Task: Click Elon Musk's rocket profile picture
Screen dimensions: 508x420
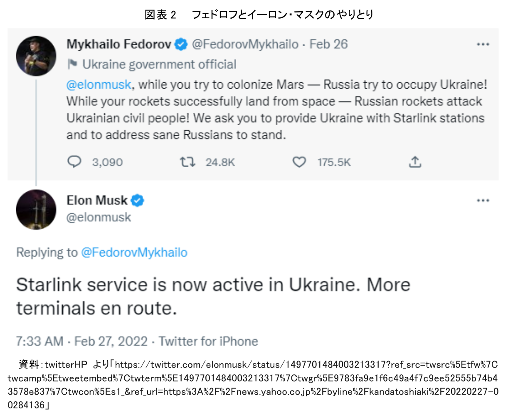Action: coord(36,210)
